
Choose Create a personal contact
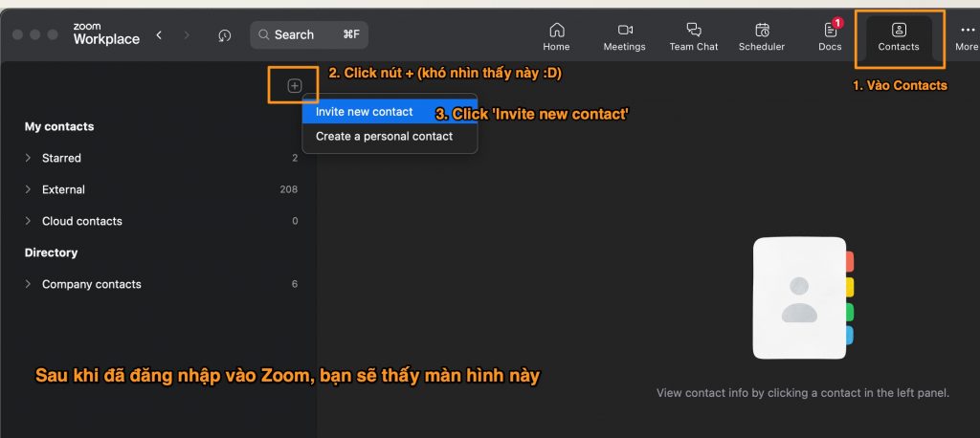[390, 136]
